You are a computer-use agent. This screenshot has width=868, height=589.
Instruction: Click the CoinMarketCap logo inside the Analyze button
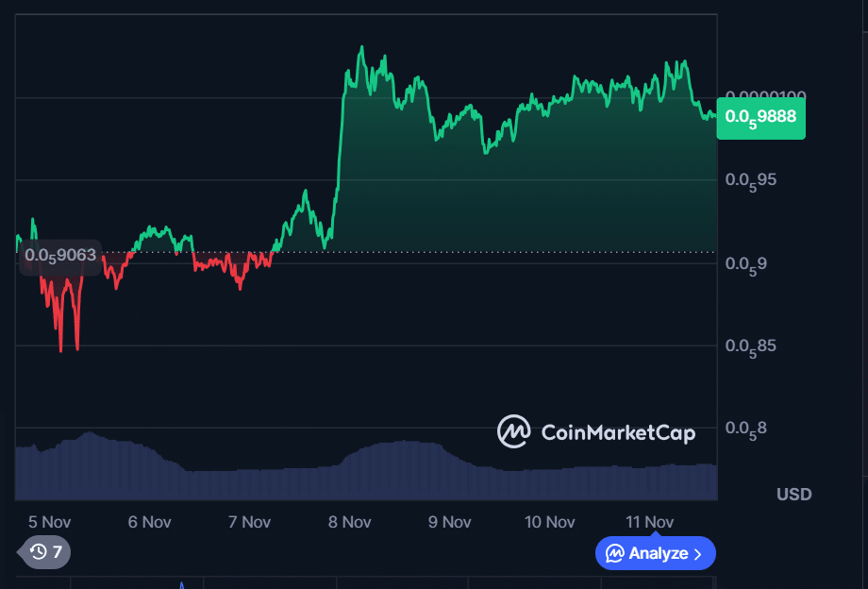pos(614,553)
